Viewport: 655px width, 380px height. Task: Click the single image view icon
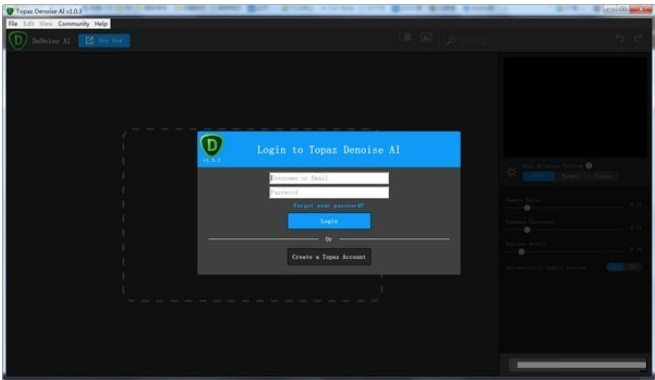[x=426, y=39]
